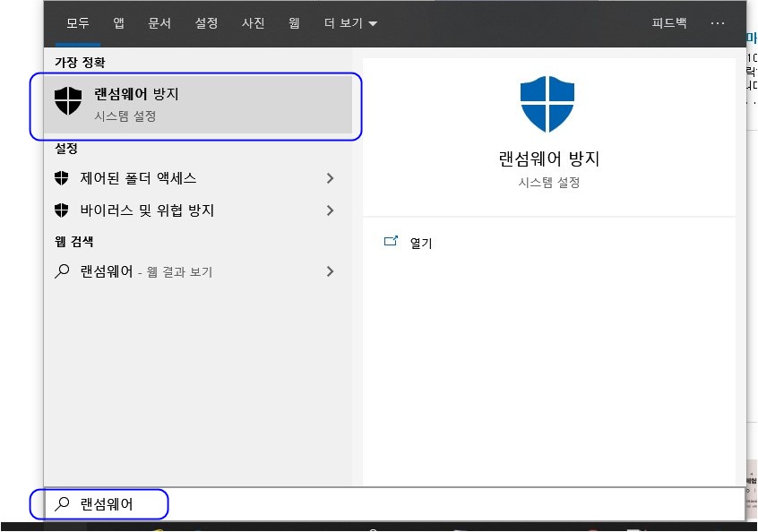Switch to the 사진 tab
Image resolution: width=758 pixels, height=532 pixels.
pos(253,22)
